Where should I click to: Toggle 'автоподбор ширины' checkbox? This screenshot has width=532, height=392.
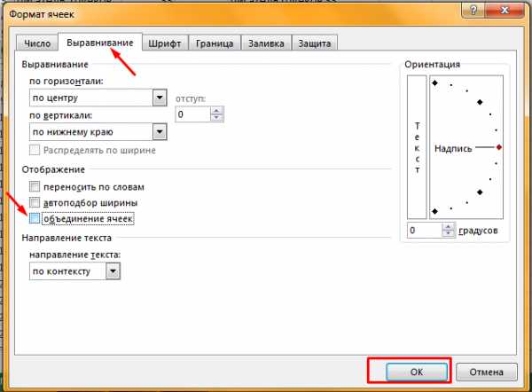35,202
